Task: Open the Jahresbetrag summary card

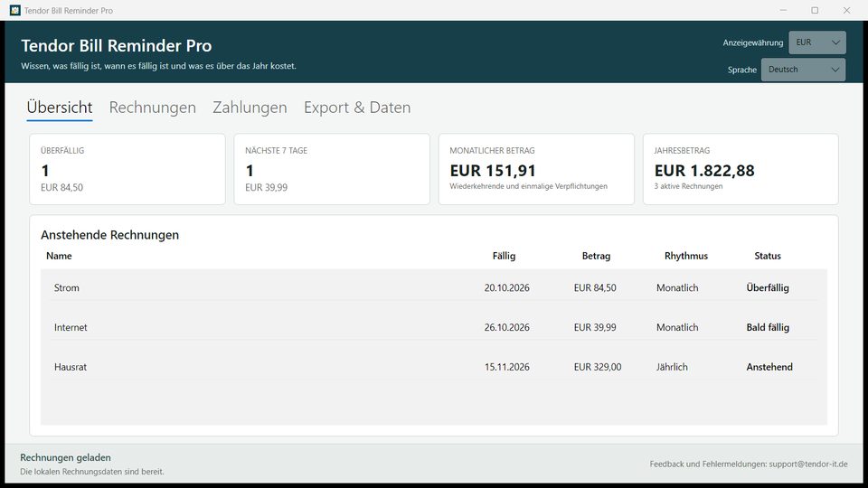Action: point(741,169)
